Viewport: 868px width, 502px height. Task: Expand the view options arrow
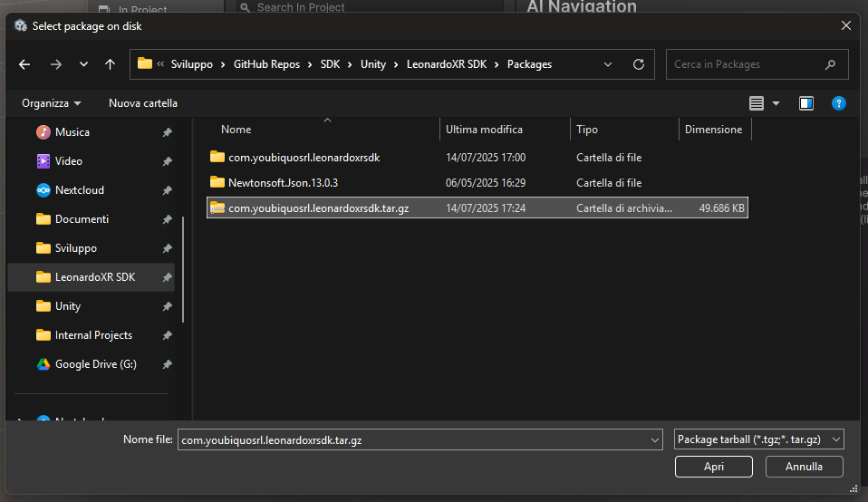point(776,103)
